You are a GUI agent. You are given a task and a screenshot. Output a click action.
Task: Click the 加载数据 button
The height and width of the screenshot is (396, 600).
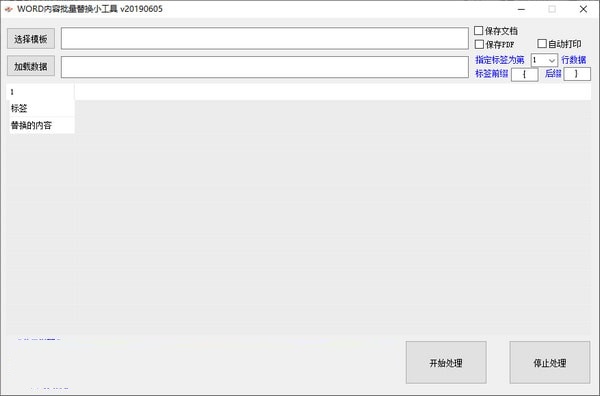click(x=31, y=66)
